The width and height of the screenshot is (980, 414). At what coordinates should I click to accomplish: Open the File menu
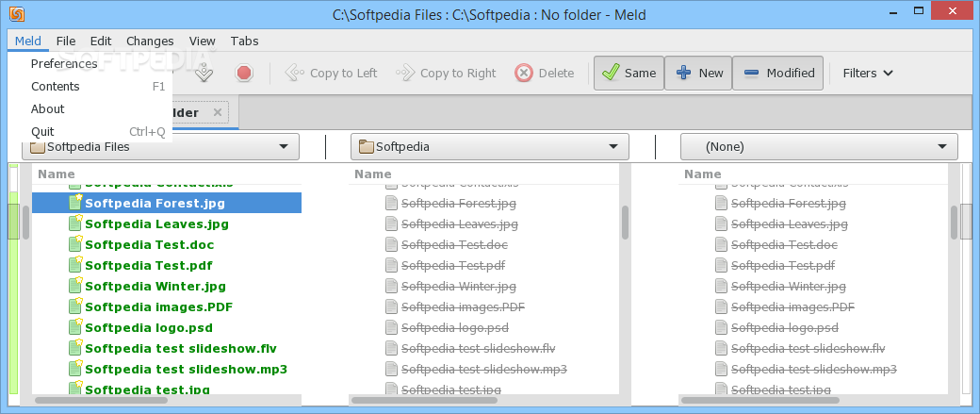tap(66, 41)
